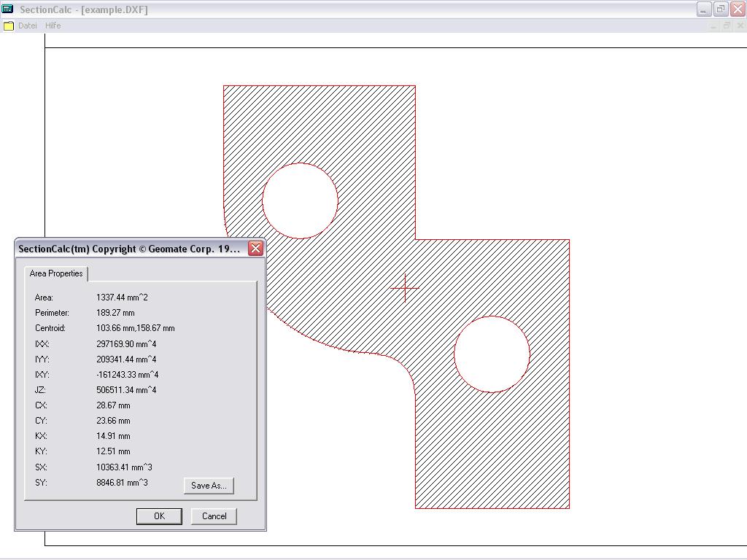Confirm the results with OK

(158, 516)
